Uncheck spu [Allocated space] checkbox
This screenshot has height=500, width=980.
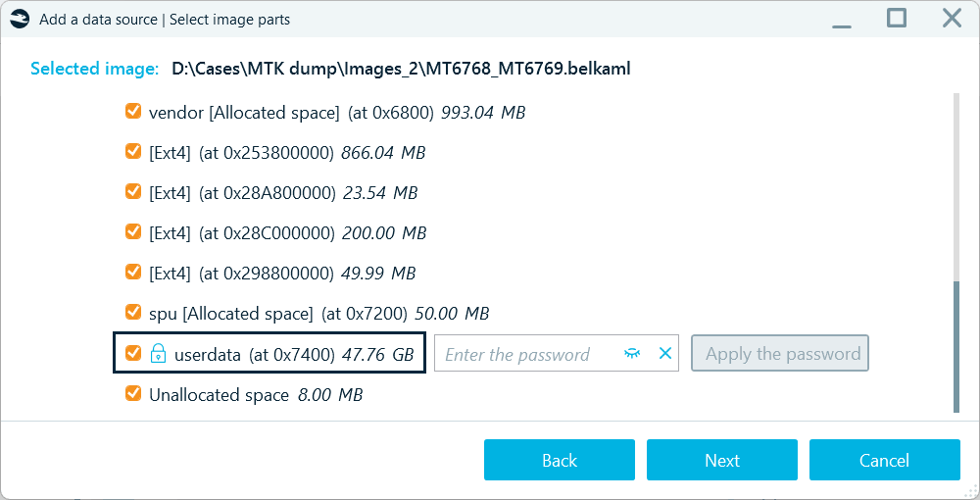pos(133,312)
